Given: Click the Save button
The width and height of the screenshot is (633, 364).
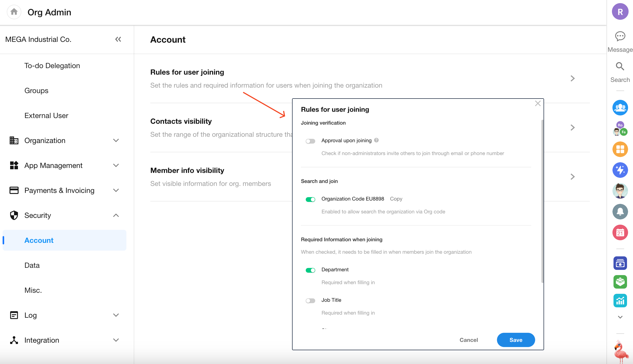Looking at the screenshot, I should pos(516,340).
